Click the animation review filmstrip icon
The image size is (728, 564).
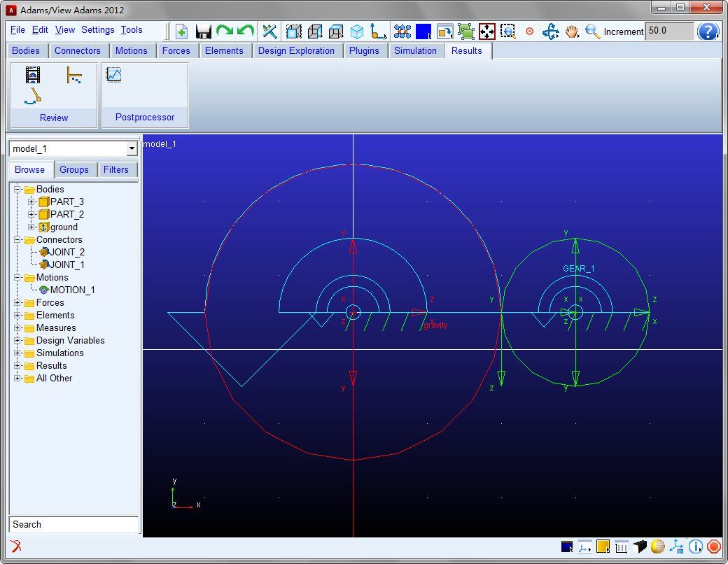(33, 74)
